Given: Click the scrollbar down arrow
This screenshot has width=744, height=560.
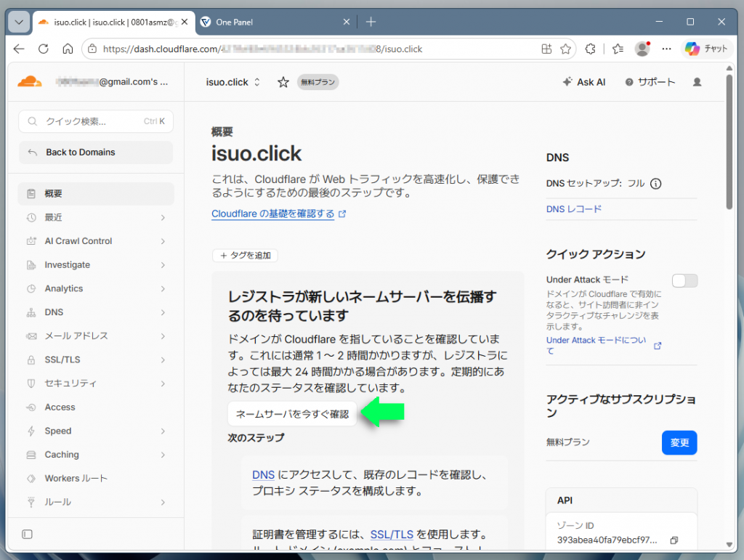Looking at the screenshot, I should point(729,545).
